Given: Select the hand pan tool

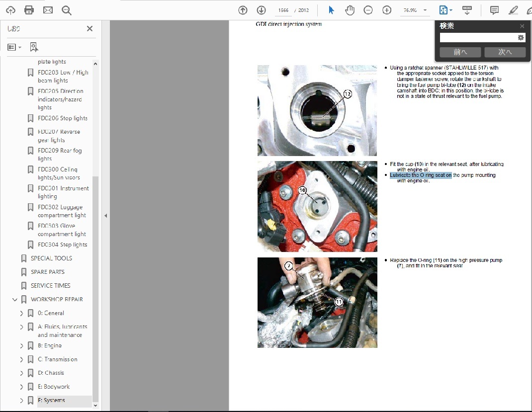Looking at the screenshot, I should pos(350,10).
